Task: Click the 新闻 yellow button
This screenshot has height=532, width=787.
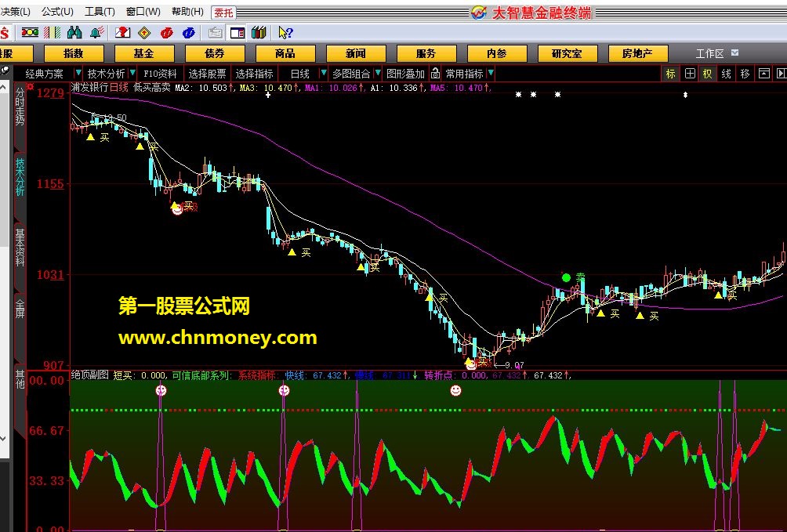Action: (356, 54)
